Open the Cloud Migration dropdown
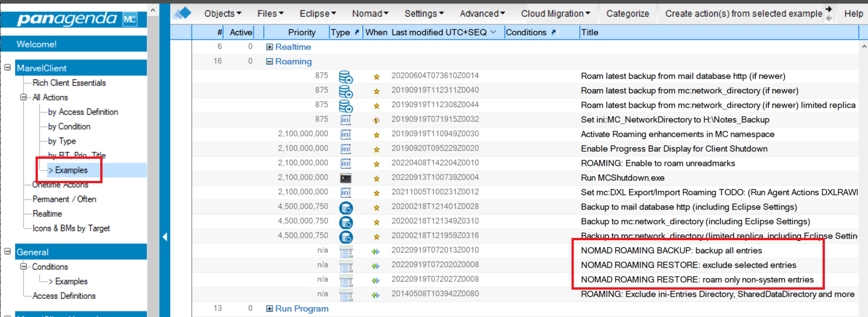This screenshot has width=868, height=317. coord(556,13)
